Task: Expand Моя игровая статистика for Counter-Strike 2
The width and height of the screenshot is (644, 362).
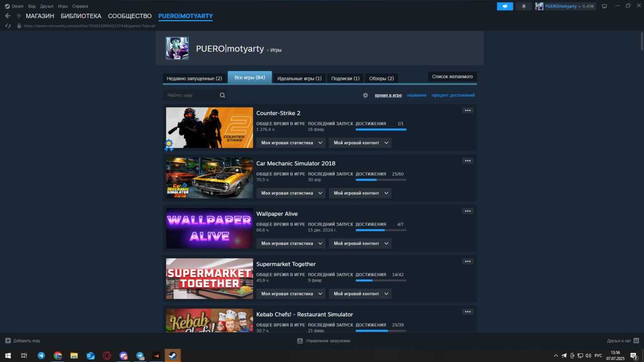Action: pyautogui.click(x=291, y=142)
